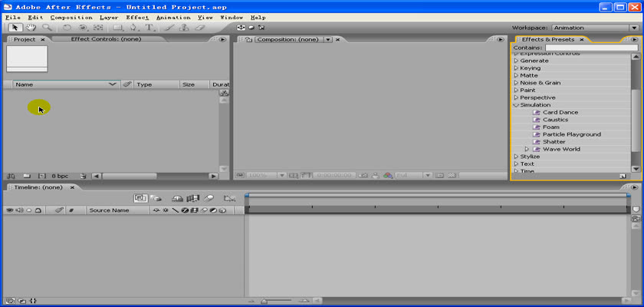This screenshot has height=307, width=644.
Task: Select the Selection arrow tool
Action: [x=15, y=28]
